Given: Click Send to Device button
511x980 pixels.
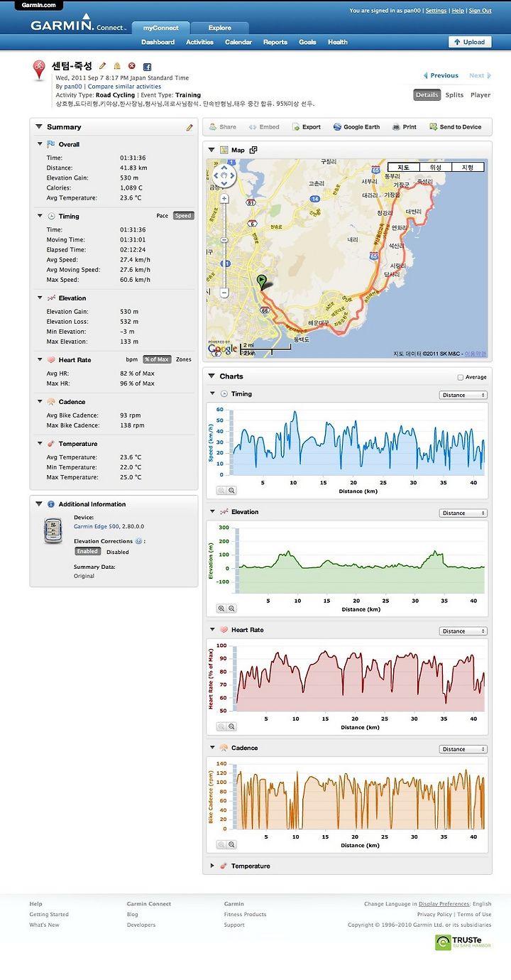Looking at the screenshot, I should point(455,127).
